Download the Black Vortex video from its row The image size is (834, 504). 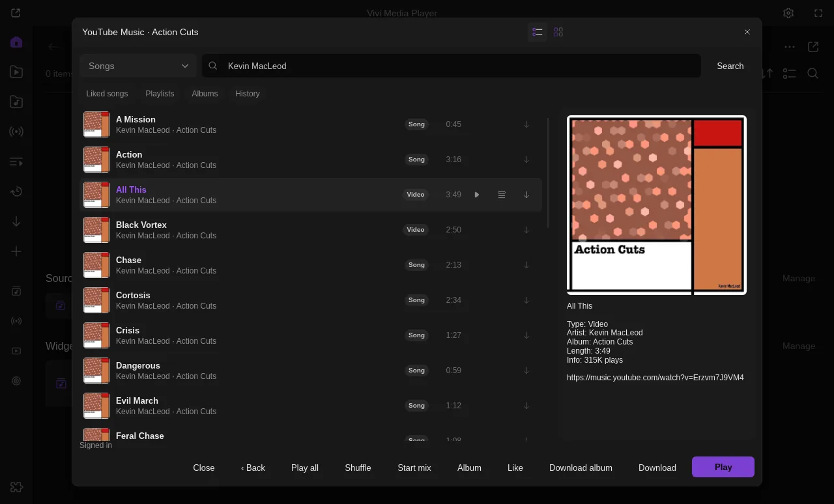(526, 230)
